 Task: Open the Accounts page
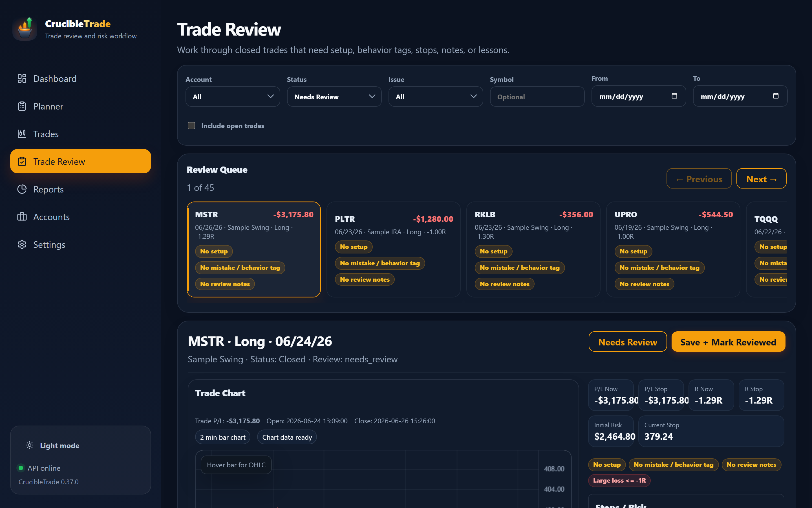[81, 217]
